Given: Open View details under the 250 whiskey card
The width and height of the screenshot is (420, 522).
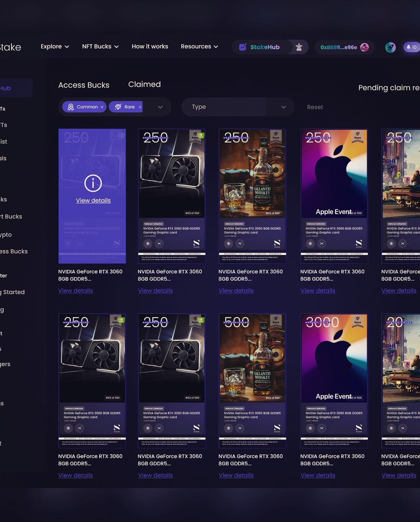Looking at the screenshot, I should (x=236, y=291).
